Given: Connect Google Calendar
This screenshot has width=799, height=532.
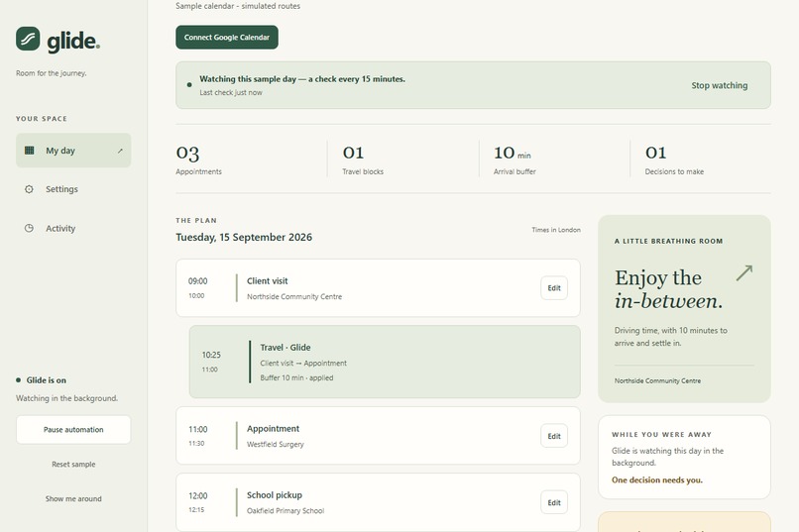Looking at the screenshot, I should (227, 38).
